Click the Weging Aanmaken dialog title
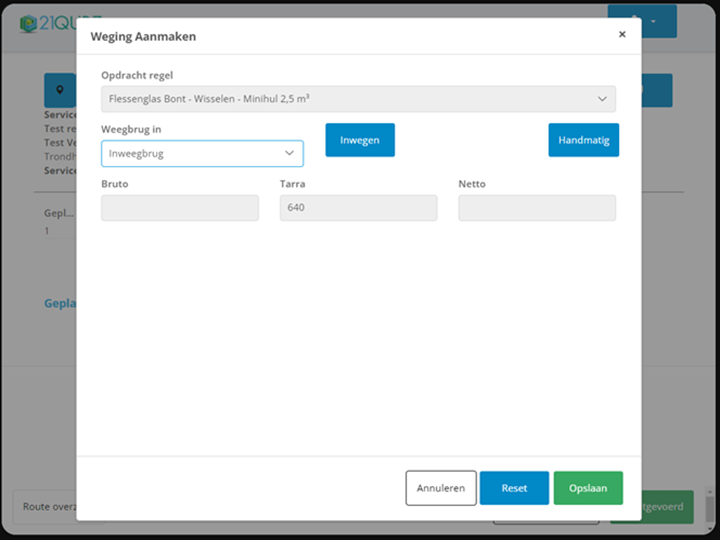Viewport: 720px width, 540px height. pyautogui.click(x=143, y=36)
